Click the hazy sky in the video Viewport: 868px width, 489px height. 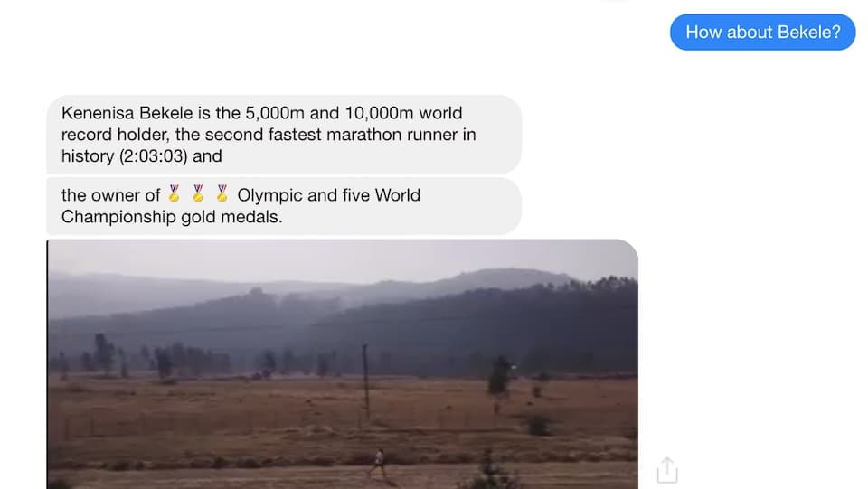coord(342,259)
